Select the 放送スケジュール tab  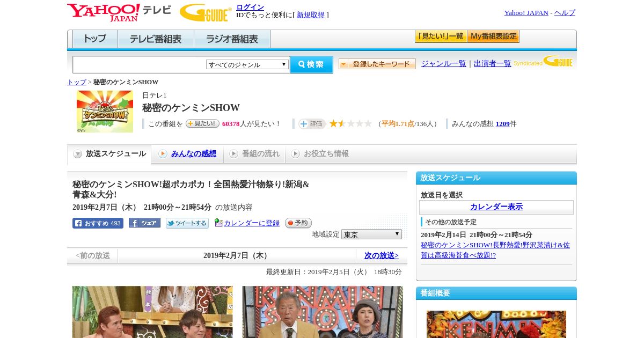click(x=109, y=154)
